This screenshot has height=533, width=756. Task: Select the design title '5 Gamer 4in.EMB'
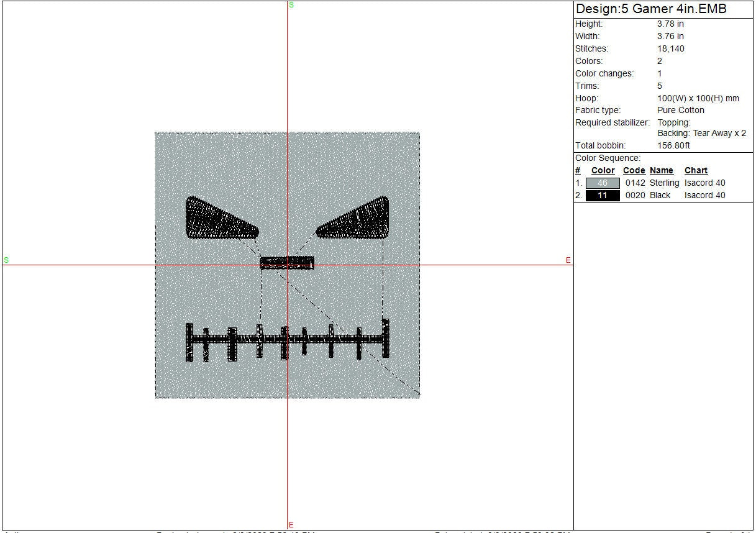pyautogui.click(x=650, y=9)
